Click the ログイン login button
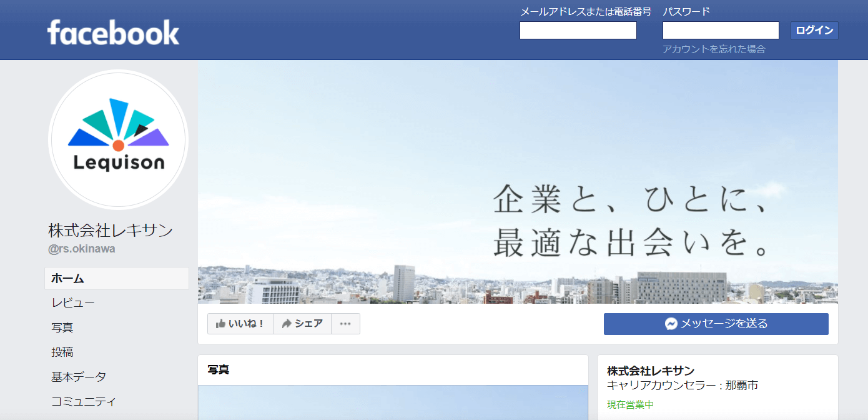Image resolution: width=868 pixels, height=420 pixels. pyautogui.click(x=814, y=31)
